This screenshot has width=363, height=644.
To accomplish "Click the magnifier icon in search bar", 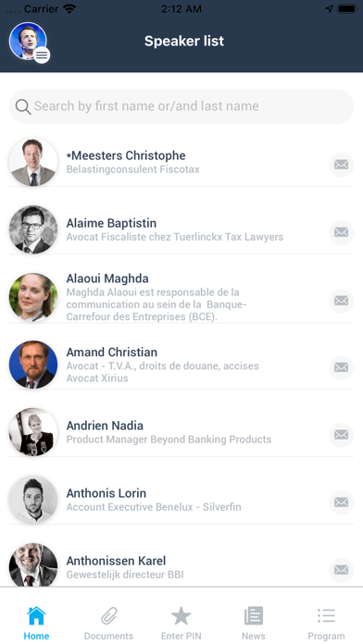I will [23, 106].
